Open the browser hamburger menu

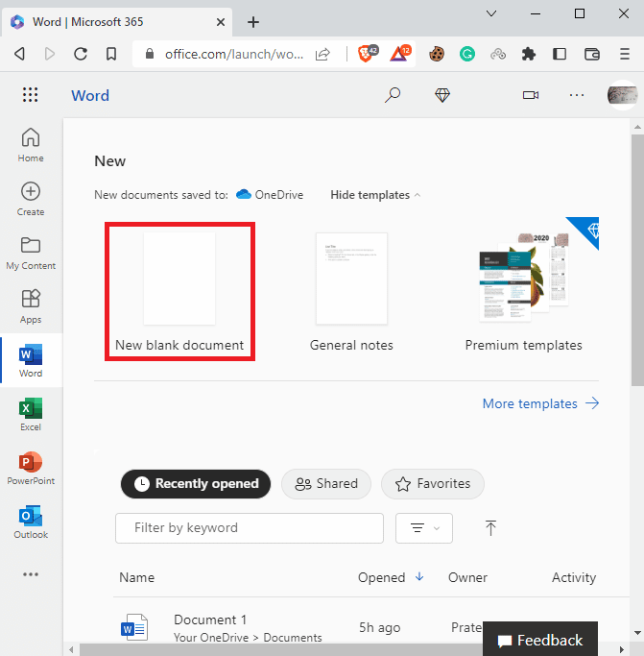pos(625,54)
